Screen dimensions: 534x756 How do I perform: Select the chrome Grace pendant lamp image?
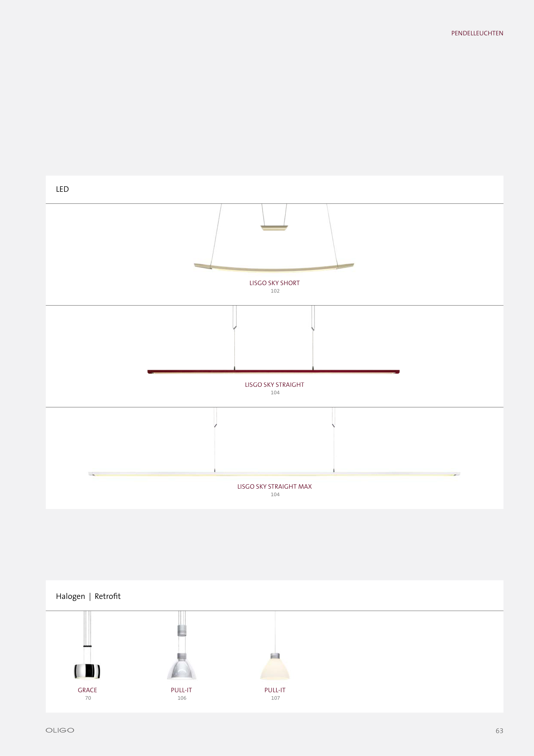pyautogui.click(x=87, y=671)
